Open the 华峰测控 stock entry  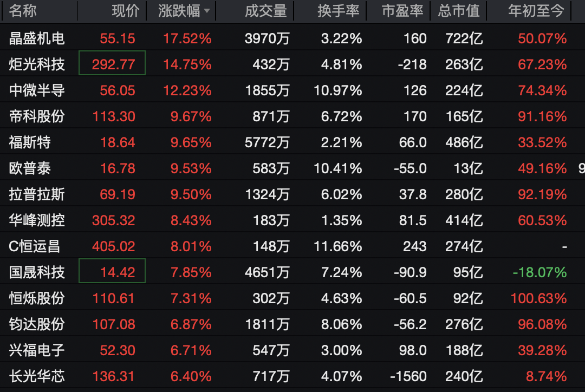(37, 220)
